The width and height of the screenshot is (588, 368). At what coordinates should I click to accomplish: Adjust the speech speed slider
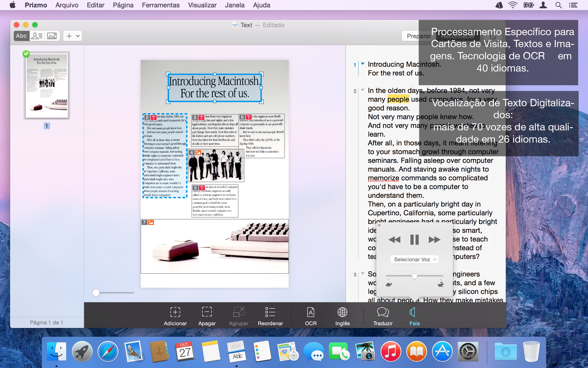coord(415,276)
